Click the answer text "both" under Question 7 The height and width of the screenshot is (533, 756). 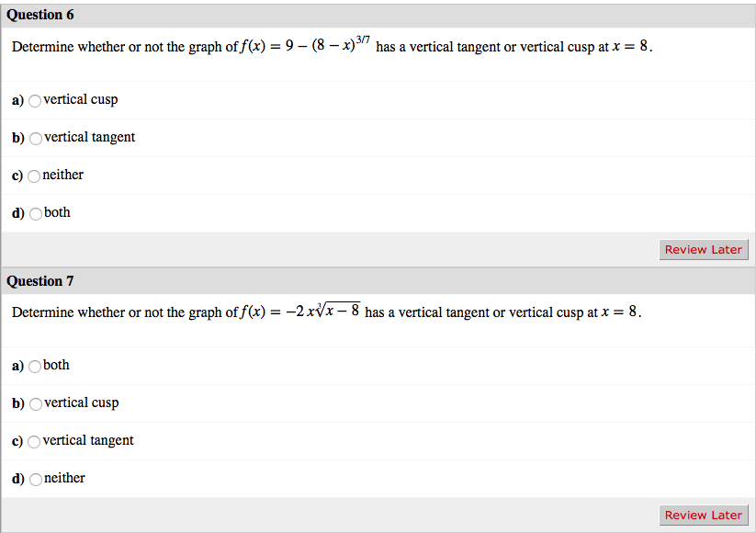pos(57,365)
